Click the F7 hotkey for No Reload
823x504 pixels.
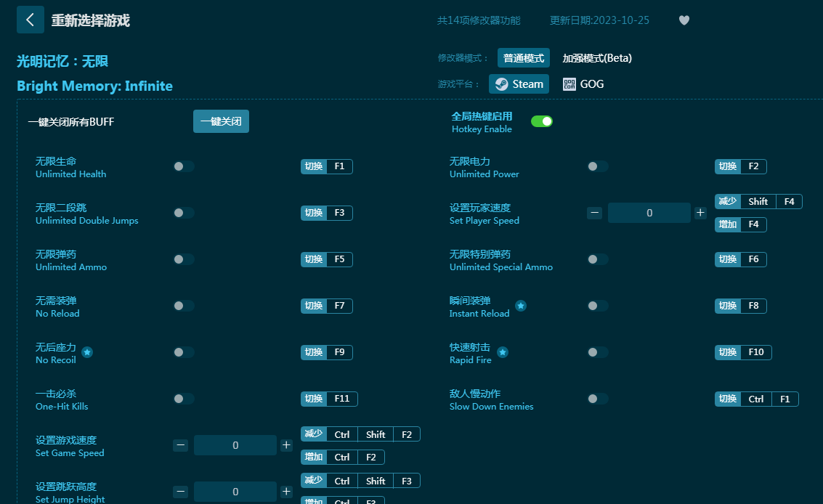click(x=326, y=306)
